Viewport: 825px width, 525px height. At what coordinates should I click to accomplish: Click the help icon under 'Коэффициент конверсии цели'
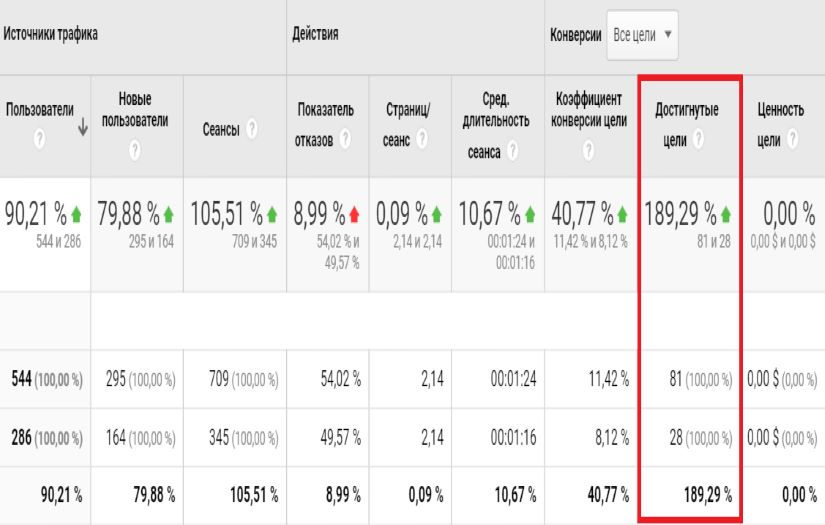(589, 150)
